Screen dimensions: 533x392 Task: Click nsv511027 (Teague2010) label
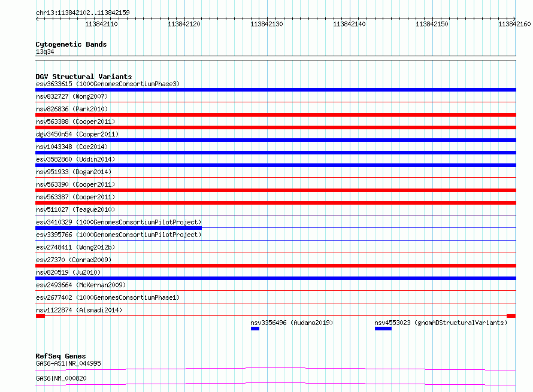point(75,209)
